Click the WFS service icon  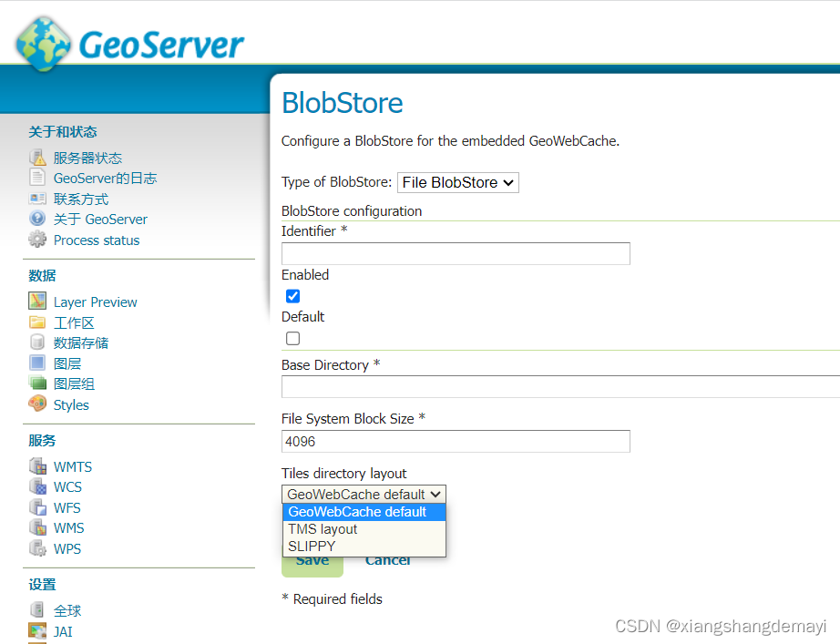[37, 506]
